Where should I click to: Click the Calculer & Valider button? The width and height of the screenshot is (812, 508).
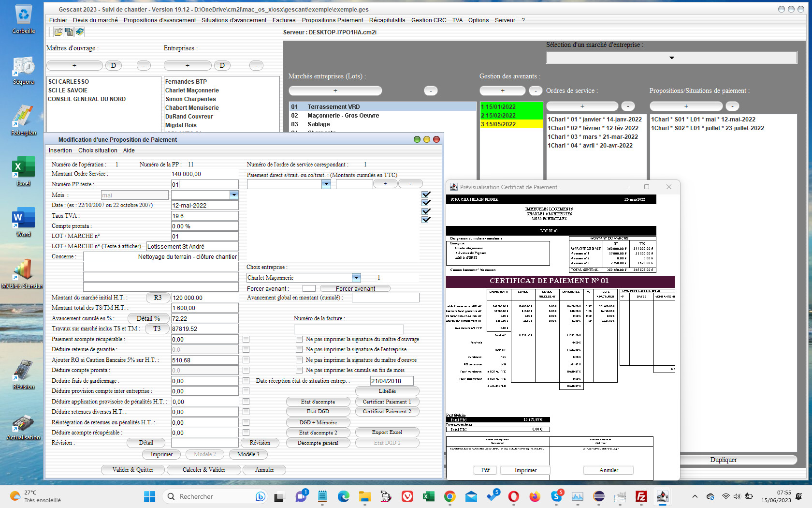click(204, 470)
